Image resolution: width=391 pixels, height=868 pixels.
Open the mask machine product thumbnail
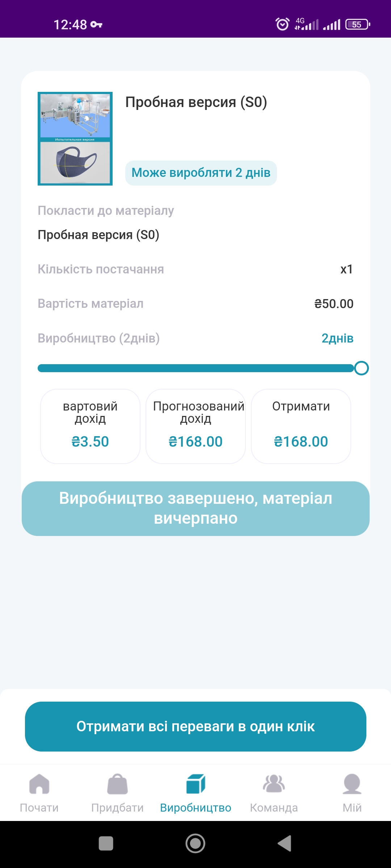pyautogui.click(x=75, y=139)
